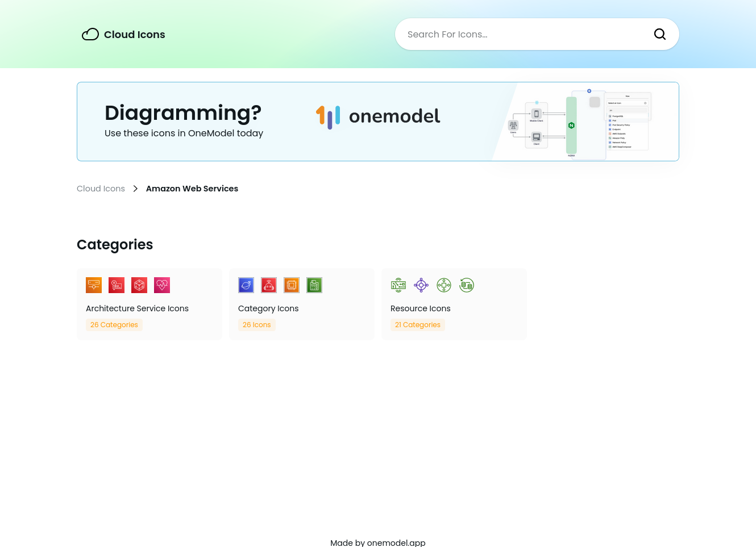Click the pink heart-pulse Architecture icon

point(162,285)
